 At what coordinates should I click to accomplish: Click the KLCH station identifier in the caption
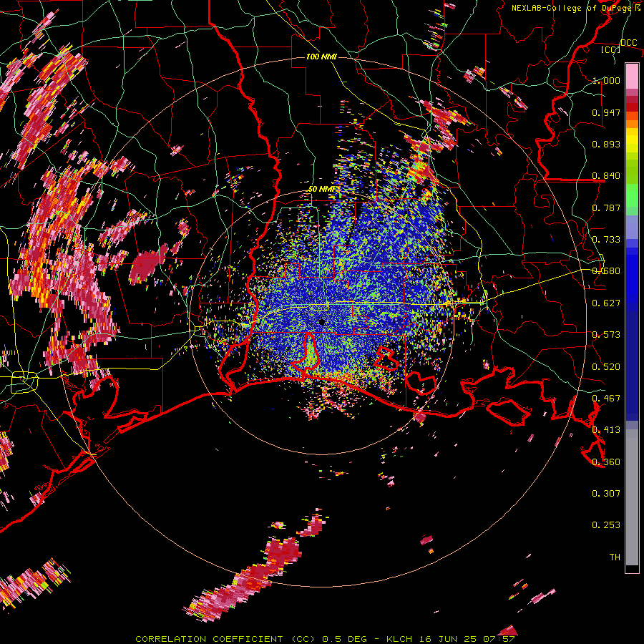(399, 639)
